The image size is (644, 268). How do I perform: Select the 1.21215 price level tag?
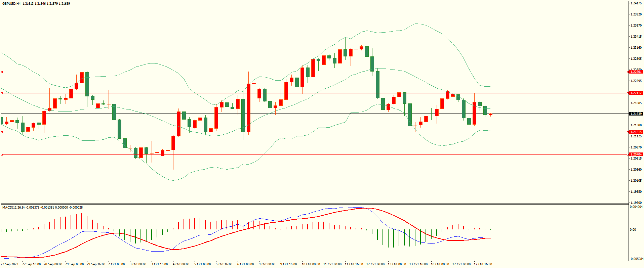click(636, 132)
